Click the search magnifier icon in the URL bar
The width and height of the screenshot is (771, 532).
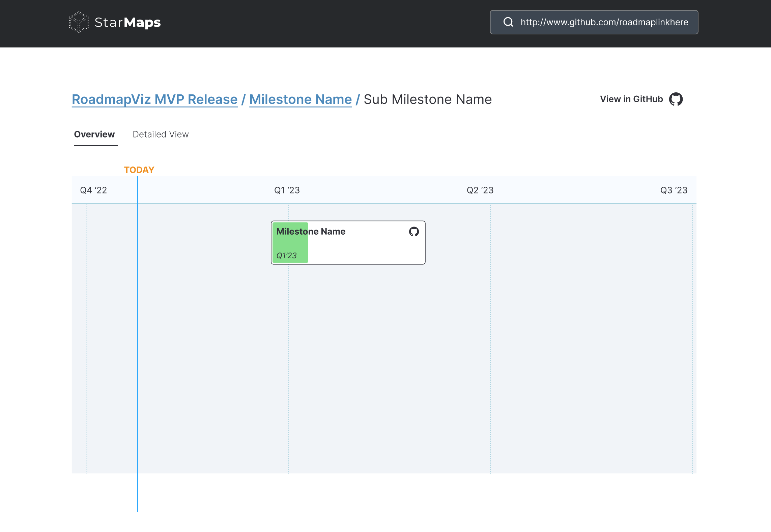point(508,22)
